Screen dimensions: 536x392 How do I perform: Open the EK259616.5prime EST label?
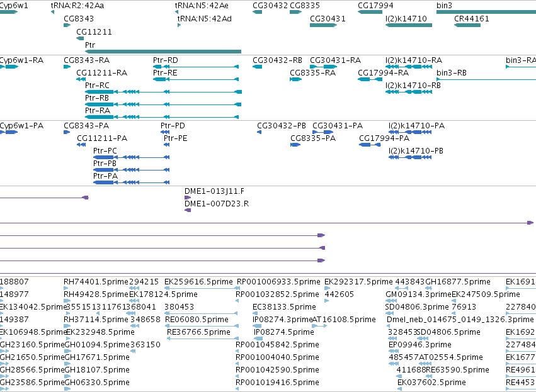(198, 282)
